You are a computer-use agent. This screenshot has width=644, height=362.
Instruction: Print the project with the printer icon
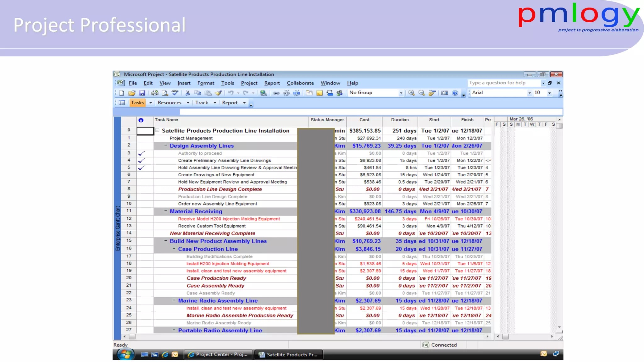(x=155, y=93)
